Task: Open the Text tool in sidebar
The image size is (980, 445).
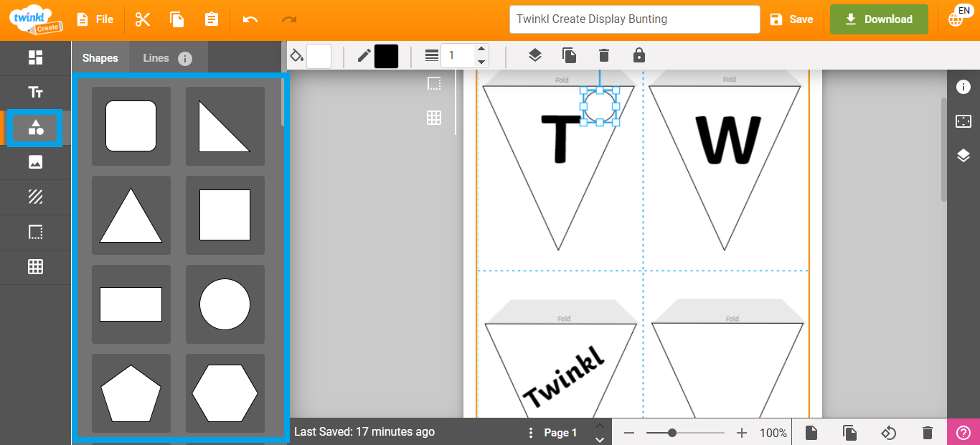Action: click(x=35, y=93)
